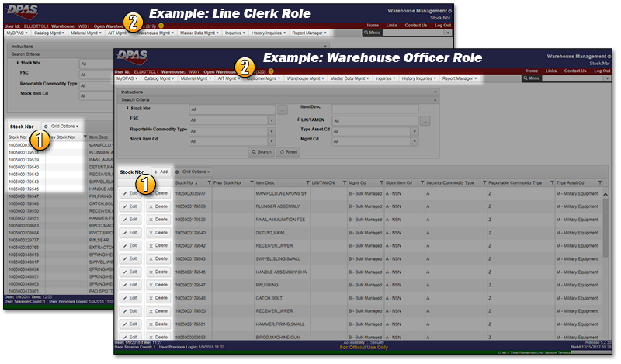Open Report Manager menu in Warehouse Officer window
The image size is (621, 364).
click(x=460, y=79)
